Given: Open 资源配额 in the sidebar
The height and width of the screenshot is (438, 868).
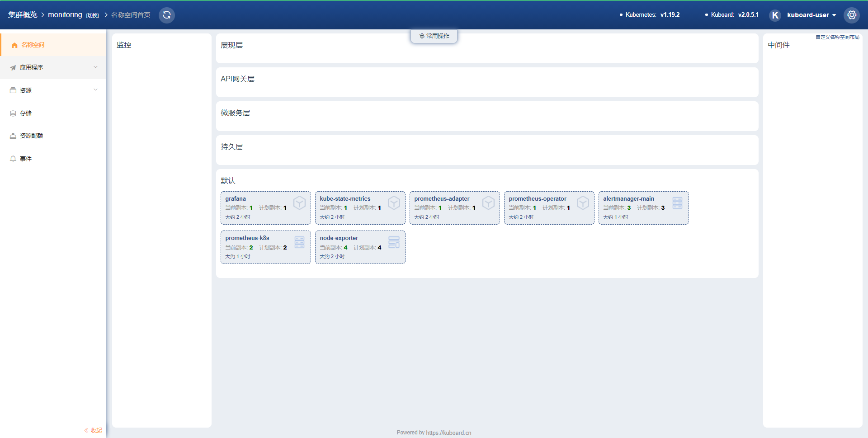Looking at the screenshot, I should click(x=31, y=136).
